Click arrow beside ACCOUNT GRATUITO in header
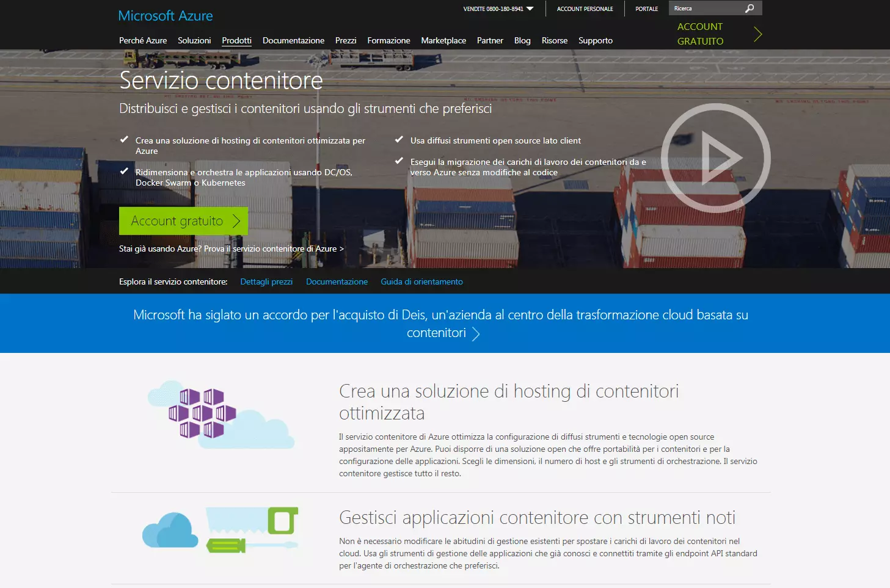The image size is (890, 588). [x=757, y=34]
